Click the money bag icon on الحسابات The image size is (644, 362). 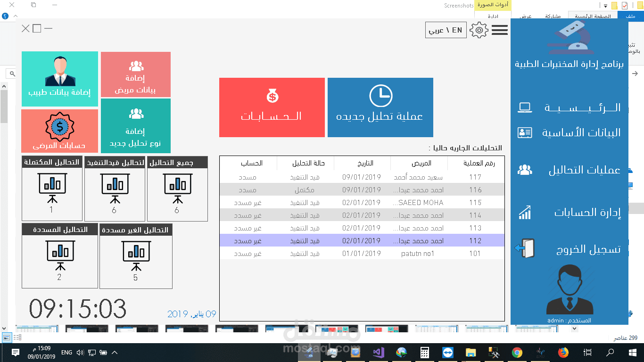pyautogui.click(x=272, y=96)
